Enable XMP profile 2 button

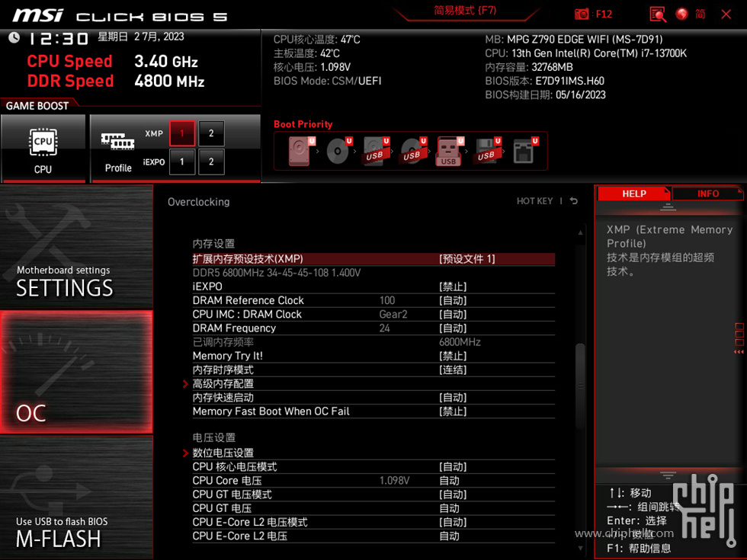[x=211, y=133]
